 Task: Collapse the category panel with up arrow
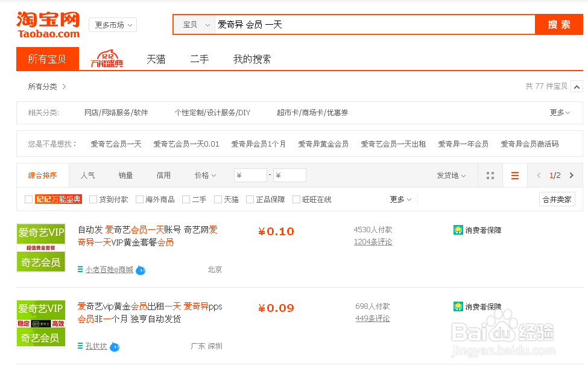tap(577, 87)
